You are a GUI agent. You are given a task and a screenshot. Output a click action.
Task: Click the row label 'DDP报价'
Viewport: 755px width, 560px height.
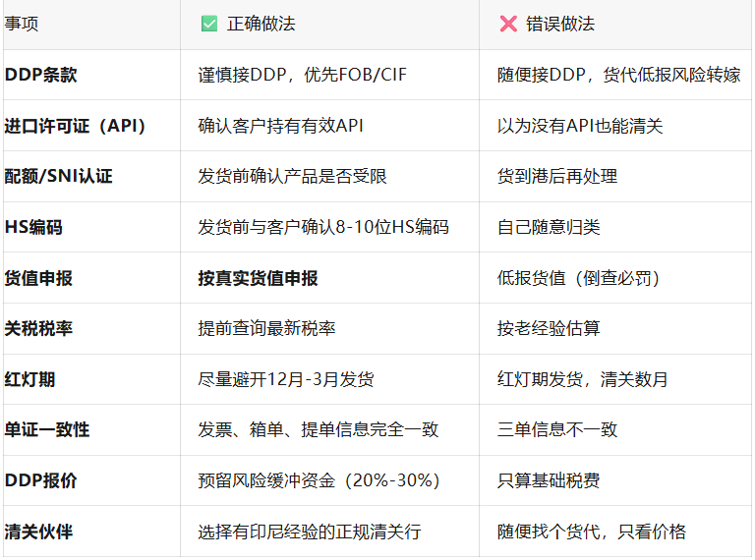click(x=41, y=480)
